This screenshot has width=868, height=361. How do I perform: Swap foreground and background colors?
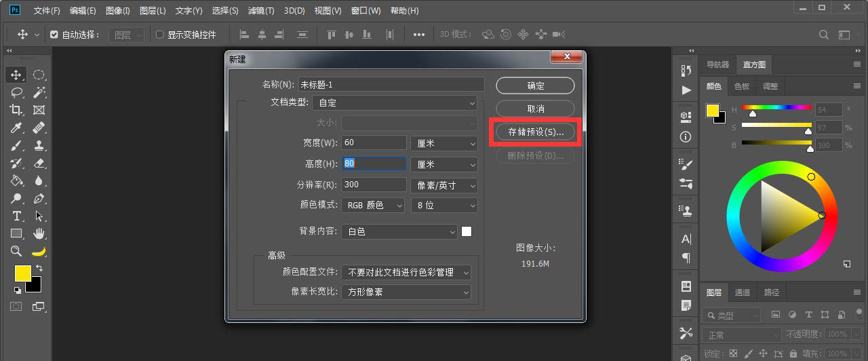tap(39, 269)
